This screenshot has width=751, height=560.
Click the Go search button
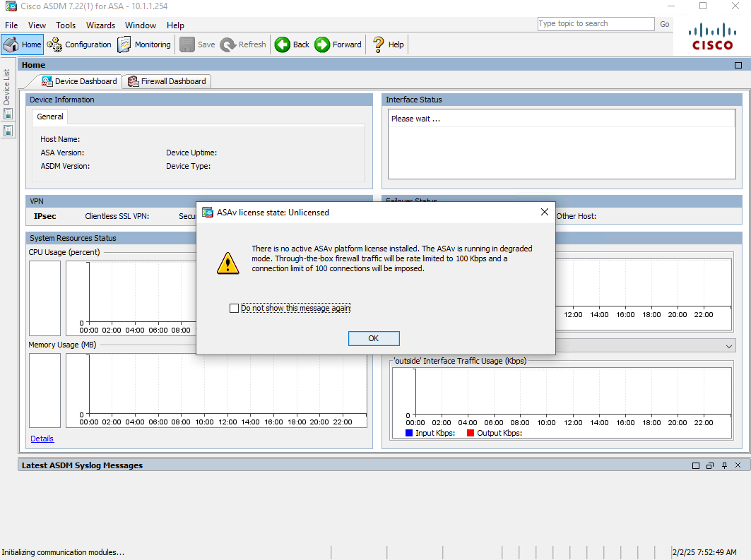pyautogui.click(x=664, y=24)
